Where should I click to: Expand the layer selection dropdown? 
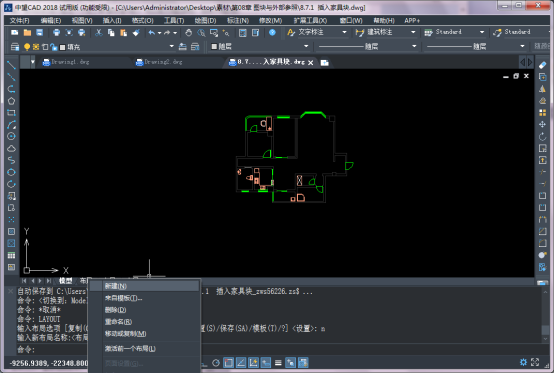(172, 46)
